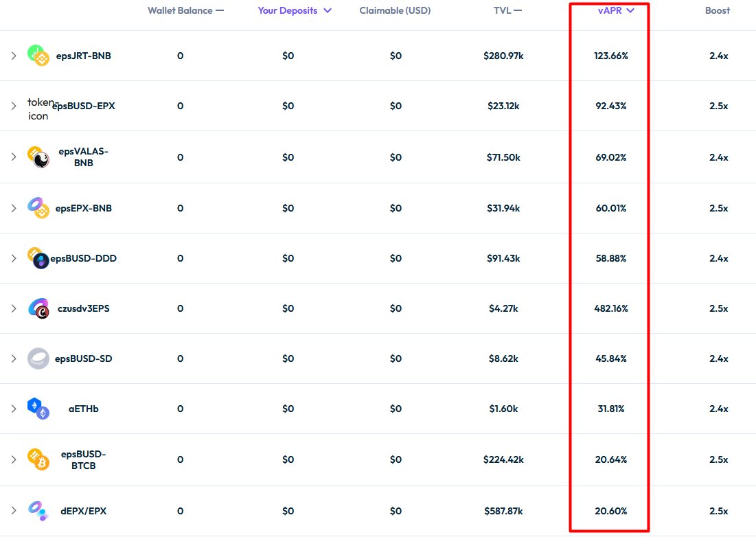This screenshot has height=537, width=756.
Task: Click the 2.4x boost for epsJRT-BNB
Action: pos(718,56)
